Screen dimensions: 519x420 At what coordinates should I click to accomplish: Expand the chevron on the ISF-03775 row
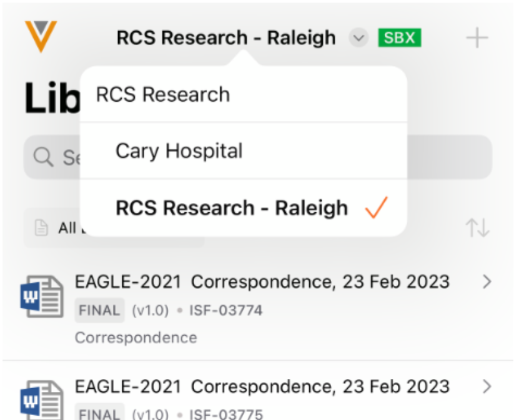(x=488, y=387)
